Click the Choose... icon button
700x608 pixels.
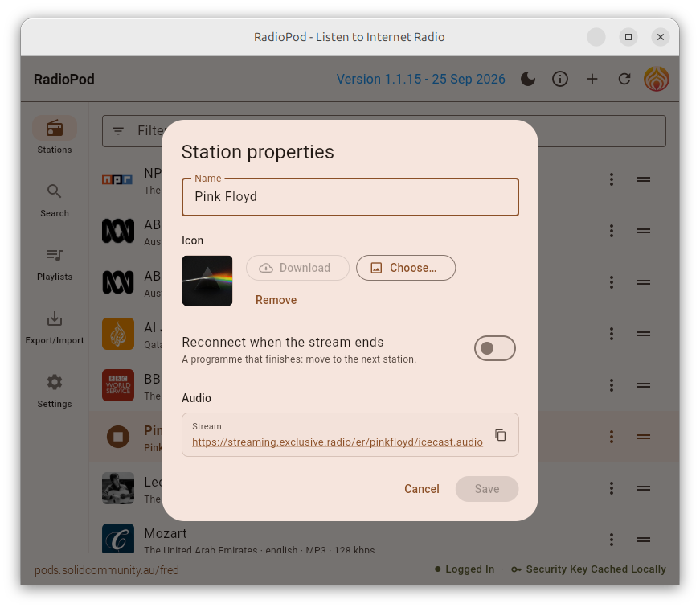click(x=406, y=268)
